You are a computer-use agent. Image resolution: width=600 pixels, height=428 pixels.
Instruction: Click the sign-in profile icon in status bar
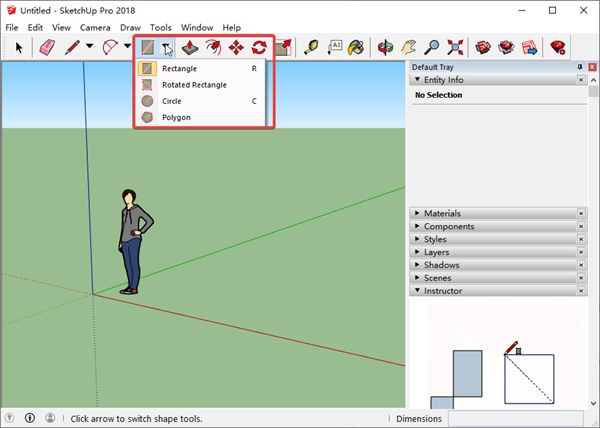click(x=50, y=418)
